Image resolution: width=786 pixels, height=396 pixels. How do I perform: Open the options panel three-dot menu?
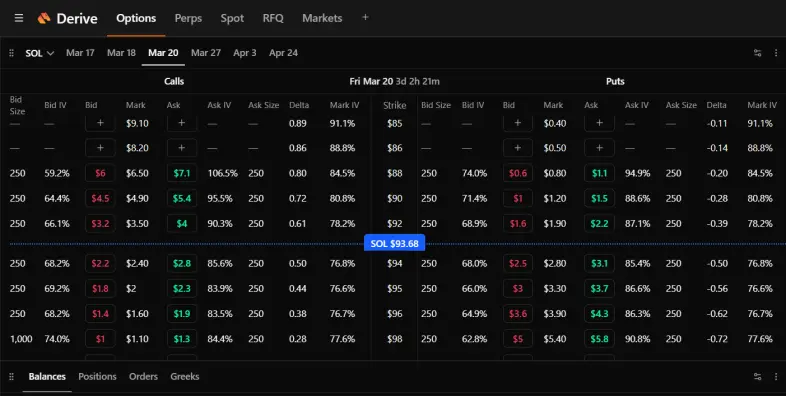pyautogui.click(x=776, y=53)
